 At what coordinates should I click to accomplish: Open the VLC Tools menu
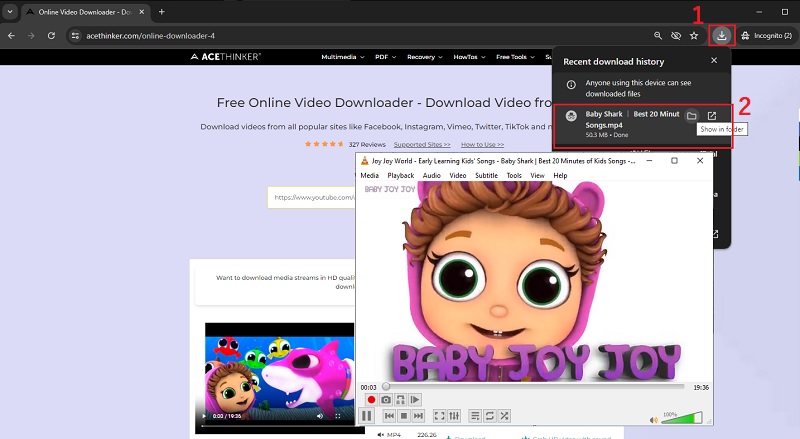(x=514, y=175)
